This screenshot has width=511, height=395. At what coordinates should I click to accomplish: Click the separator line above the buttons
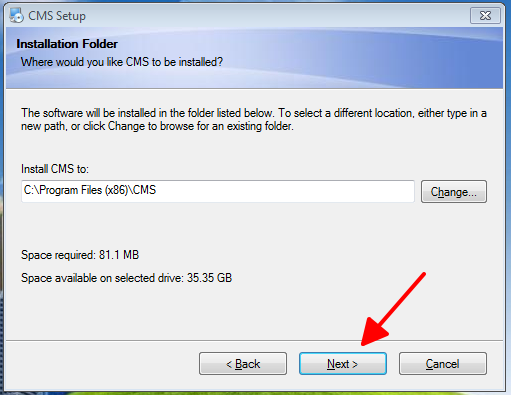coord(254,340)
